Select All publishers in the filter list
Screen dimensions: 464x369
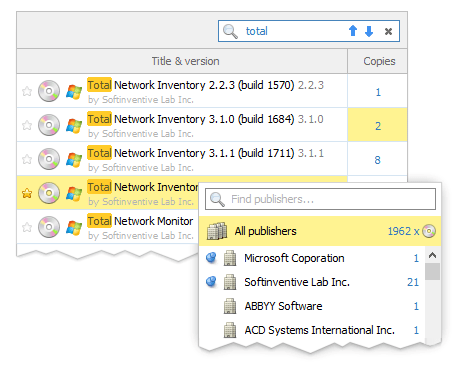pyautogui.click(x=320, y=231)
